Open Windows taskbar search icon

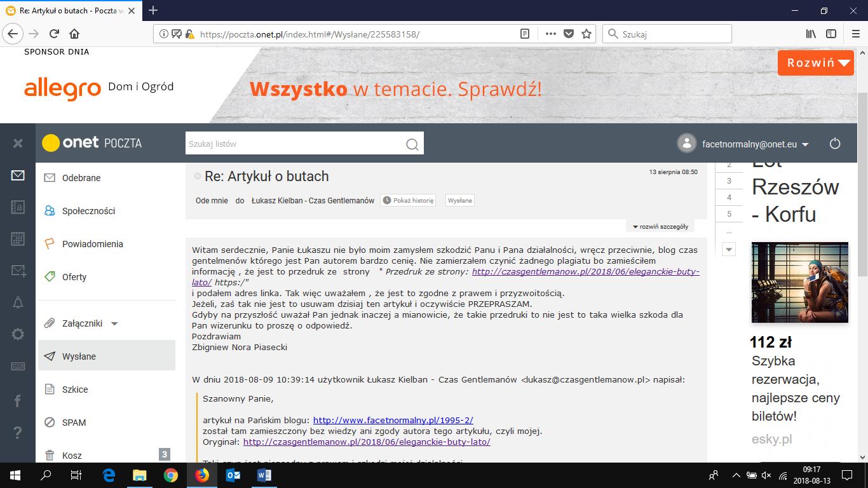pyautogui.click(x=46, y=475)
